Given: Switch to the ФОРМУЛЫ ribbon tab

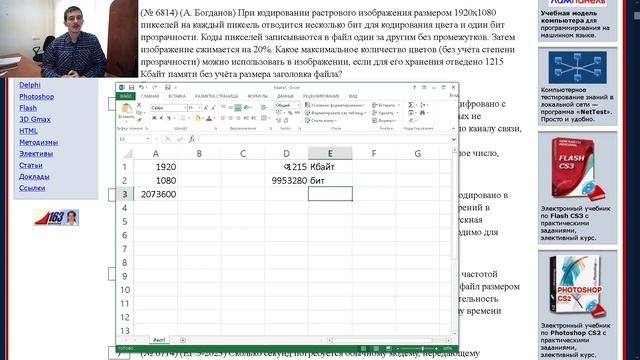Looking at the screenshot, I should click(x=258, y=96).
